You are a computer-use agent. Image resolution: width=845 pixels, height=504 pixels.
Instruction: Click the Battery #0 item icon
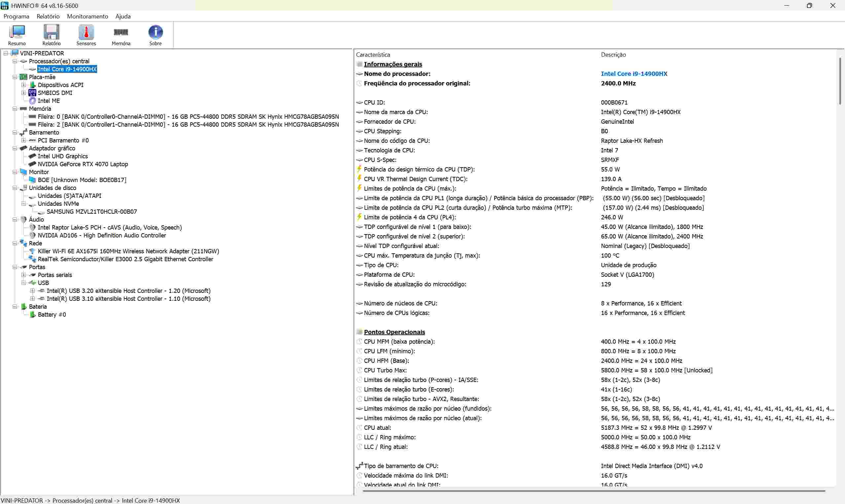[32, 314]
